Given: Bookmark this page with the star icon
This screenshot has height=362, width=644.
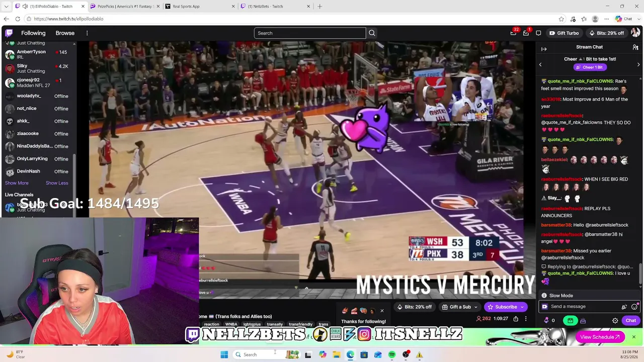Looking at the screenshot, I should point(561,19).
